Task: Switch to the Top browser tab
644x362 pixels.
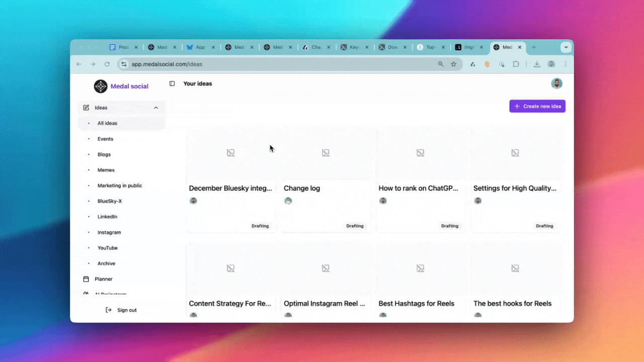Action: 431,47
